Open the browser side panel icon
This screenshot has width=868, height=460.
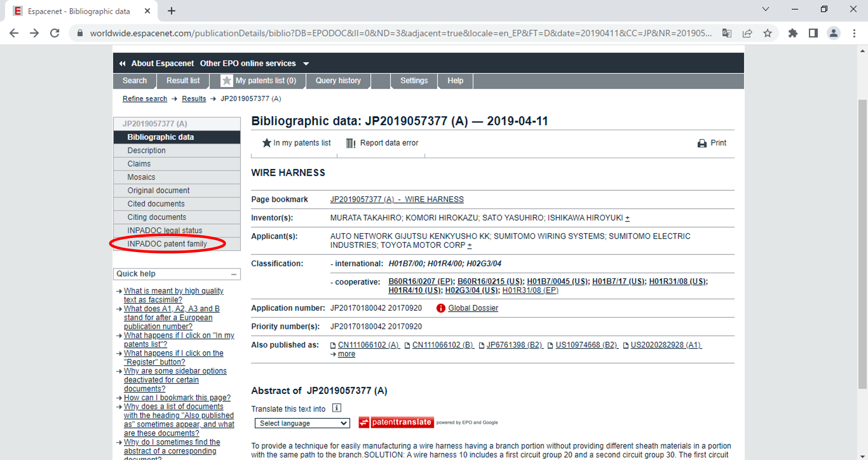tap(813, 33)
